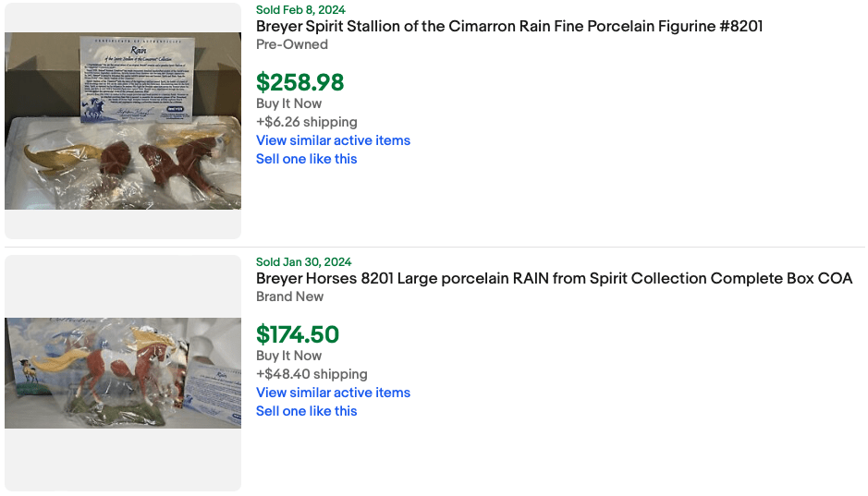This screenshot has height=496, width=868.
Task: Click the $174.50 sold price
Action: [x=298, y=334]
